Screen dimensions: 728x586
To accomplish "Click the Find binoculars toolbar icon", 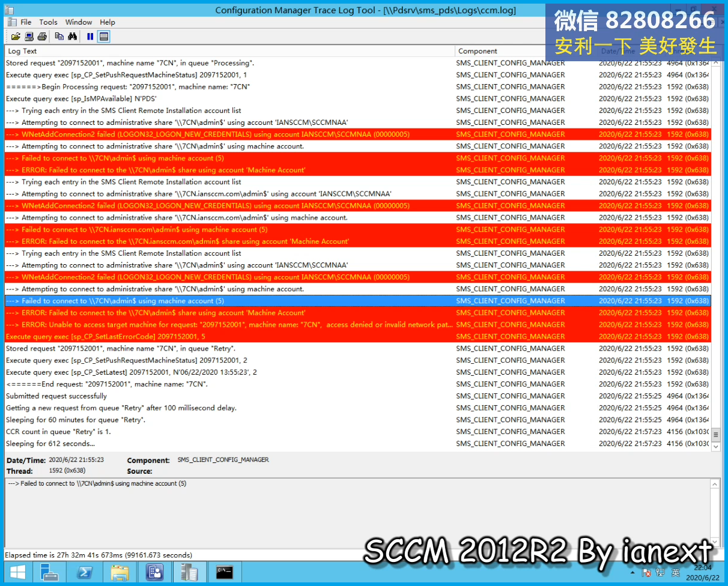I will coord(72,37).
